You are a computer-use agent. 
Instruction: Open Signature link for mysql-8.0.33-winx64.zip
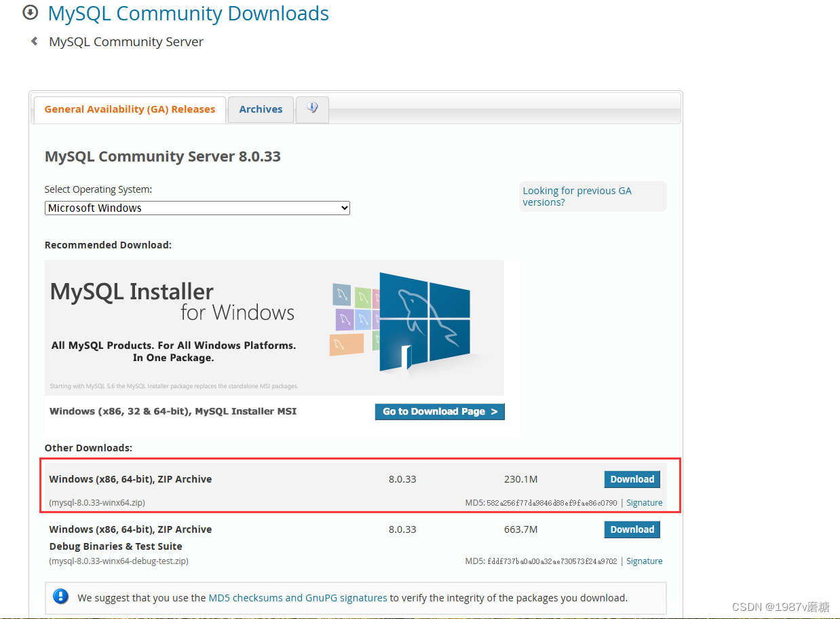point(644,503)
